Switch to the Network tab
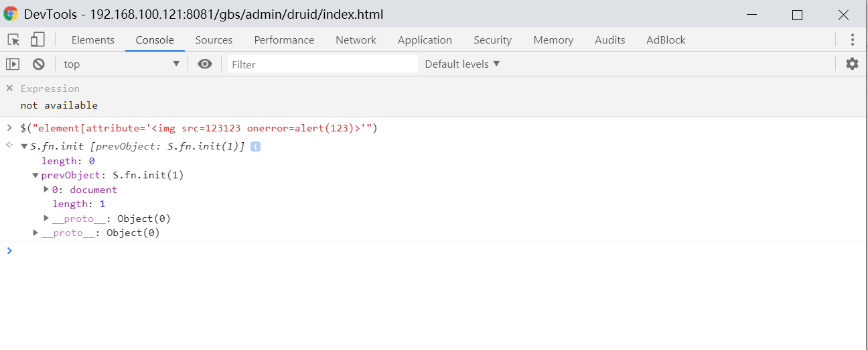The height and width of the screenshot is (350, 868). (x=356, y=40)
